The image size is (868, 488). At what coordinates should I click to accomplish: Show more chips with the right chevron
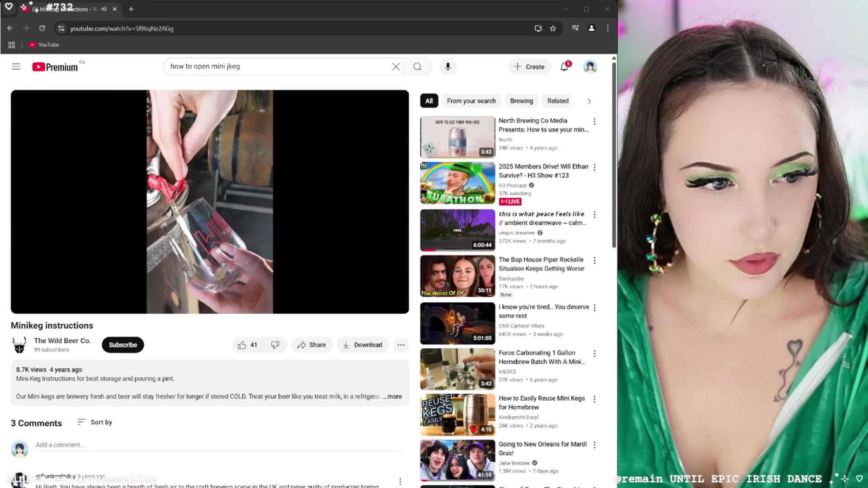[589, 101]
